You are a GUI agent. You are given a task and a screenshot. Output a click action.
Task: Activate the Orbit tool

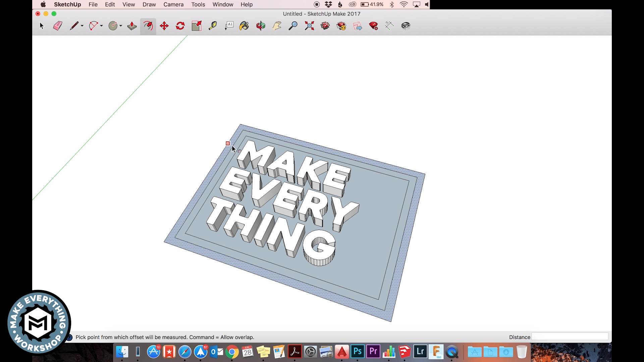tap(261, 26)
